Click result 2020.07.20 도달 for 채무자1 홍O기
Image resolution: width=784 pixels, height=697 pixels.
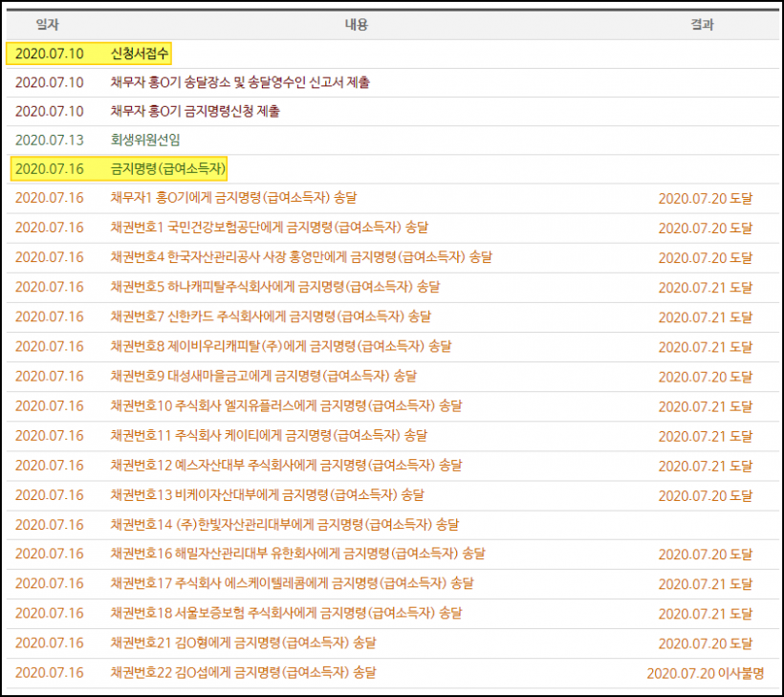point(705,199)
